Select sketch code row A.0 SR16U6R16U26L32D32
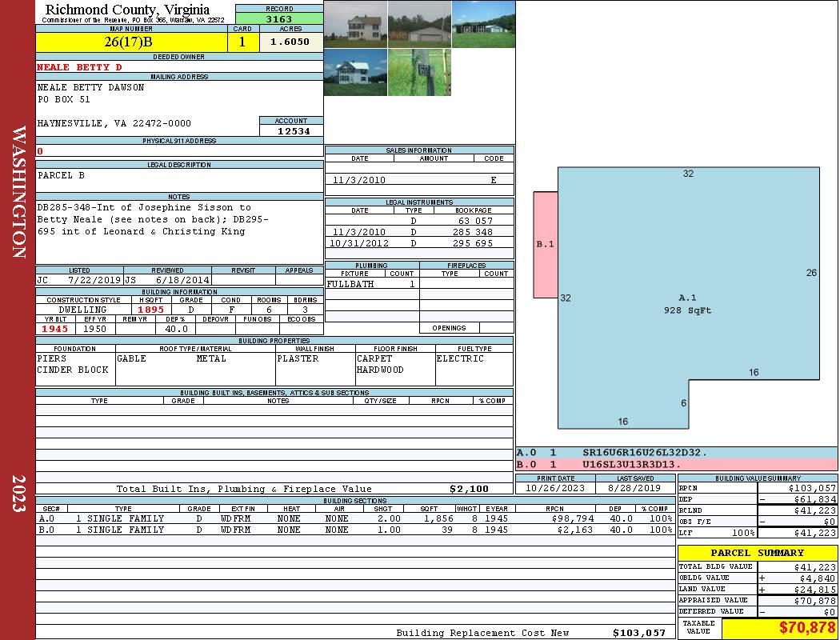This screenshot has height=640, width=840. (x=677, y=453)
